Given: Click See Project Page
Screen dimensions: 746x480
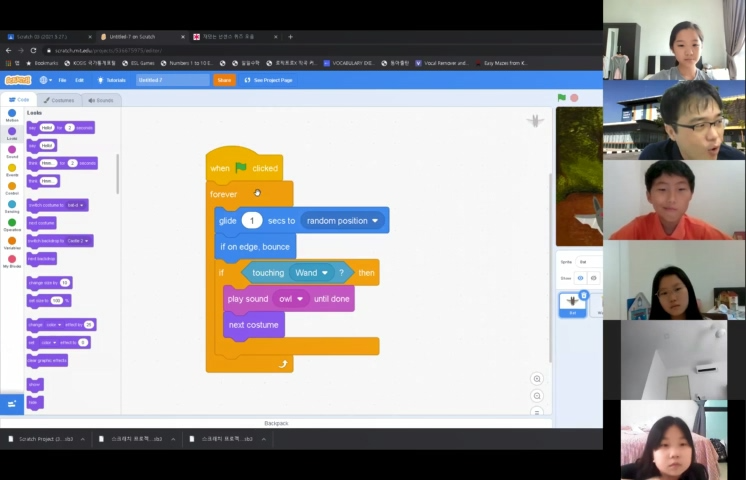Looking at the screenshot, I should pyautogui.click(x=268, y=80).
